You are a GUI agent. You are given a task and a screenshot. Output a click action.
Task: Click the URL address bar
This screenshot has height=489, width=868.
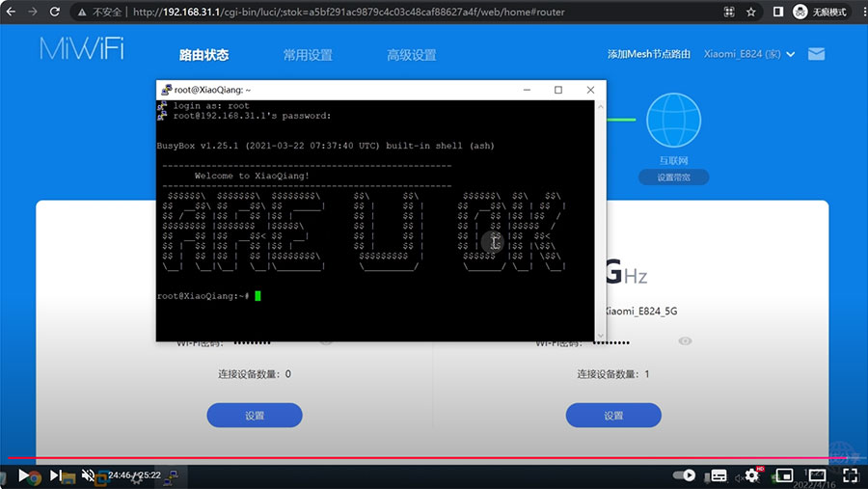point(349,13)
